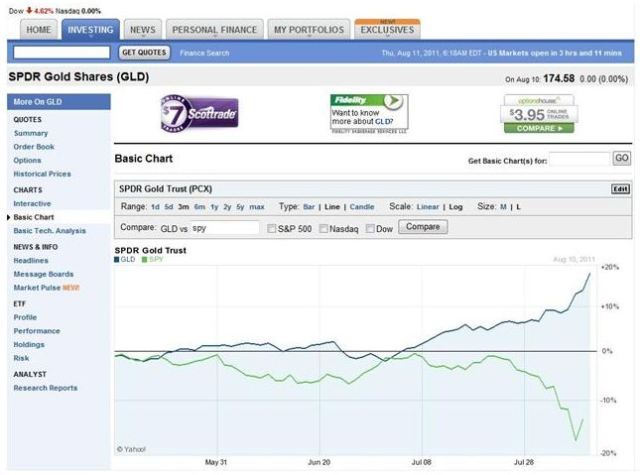Screen dimensions: 640x475
Task: Click the compare symbol input field
Action: coord(223,228)
